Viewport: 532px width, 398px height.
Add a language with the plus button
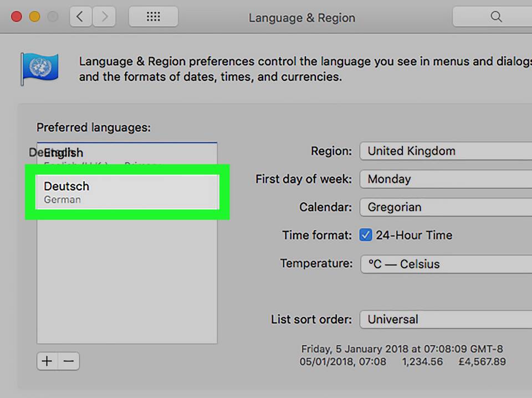tap(47, 361)
